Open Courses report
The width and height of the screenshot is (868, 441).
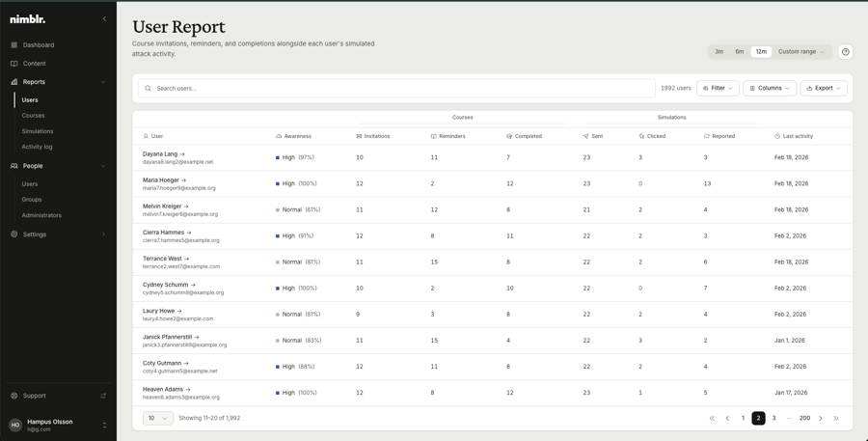[x=33, y=116]
